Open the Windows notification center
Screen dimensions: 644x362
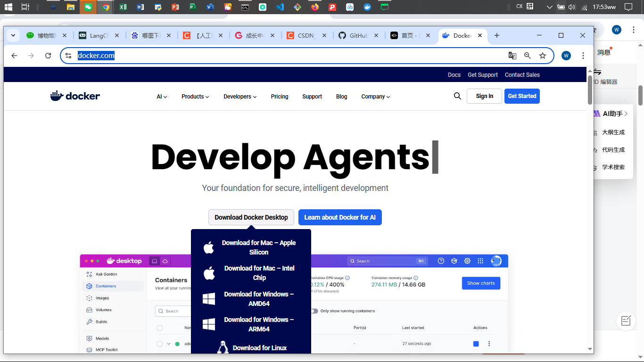628,7
